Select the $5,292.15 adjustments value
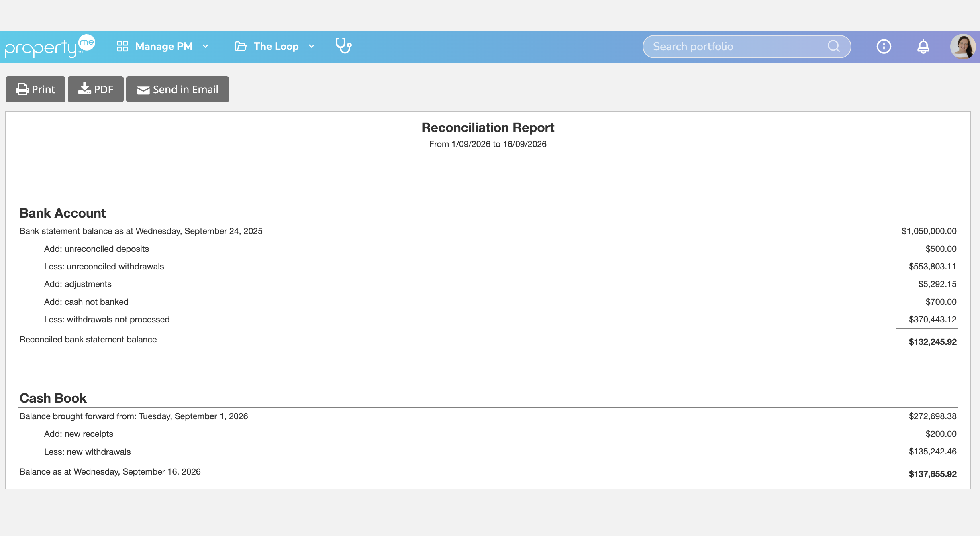 click(x=937, y=284)
